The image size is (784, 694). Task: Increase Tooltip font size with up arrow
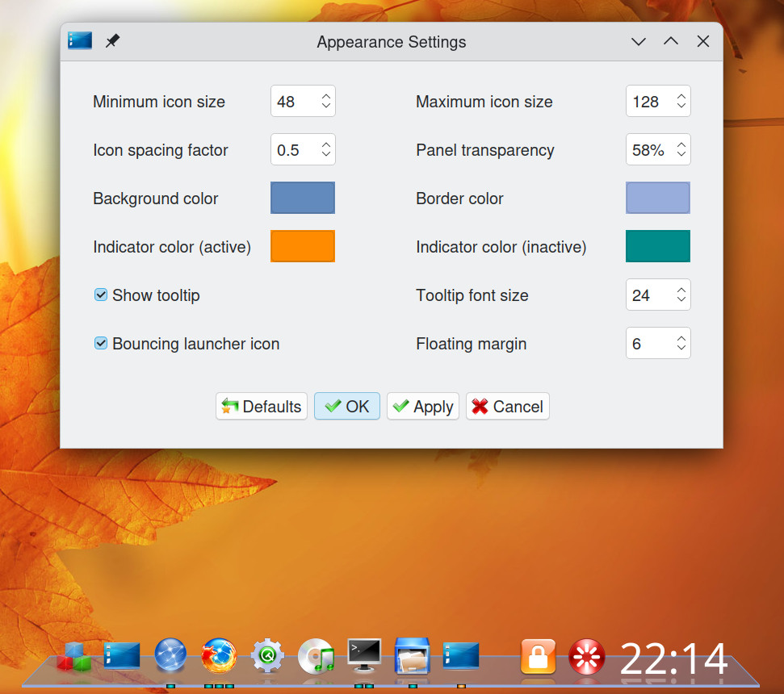coord(681,290)
